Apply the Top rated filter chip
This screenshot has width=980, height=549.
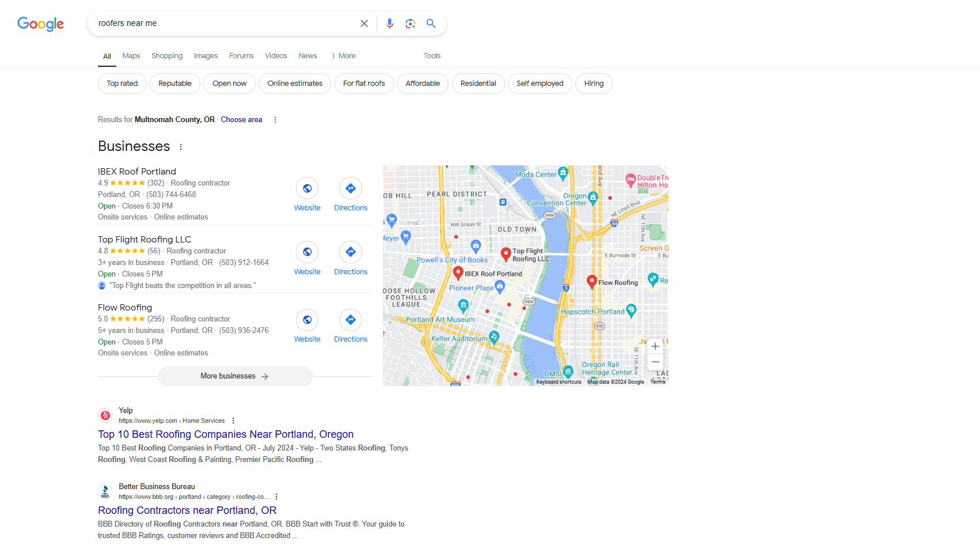coord(122,84)
